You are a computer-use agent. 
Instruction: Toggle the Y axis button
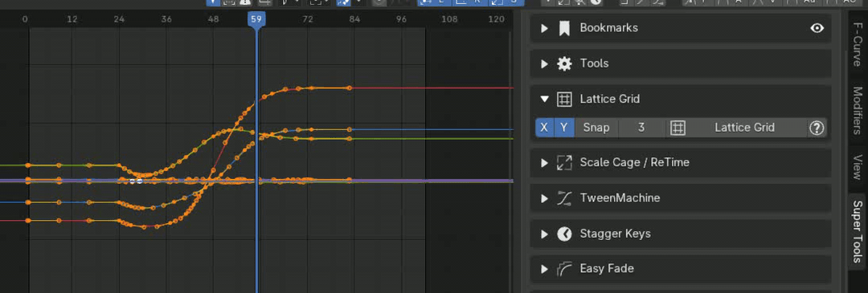coord(564,128)
